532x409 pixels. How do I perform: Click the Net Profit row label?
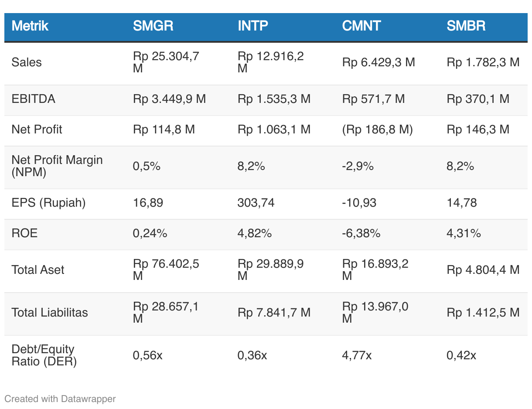pyautogui.click(x=37, y=130)
